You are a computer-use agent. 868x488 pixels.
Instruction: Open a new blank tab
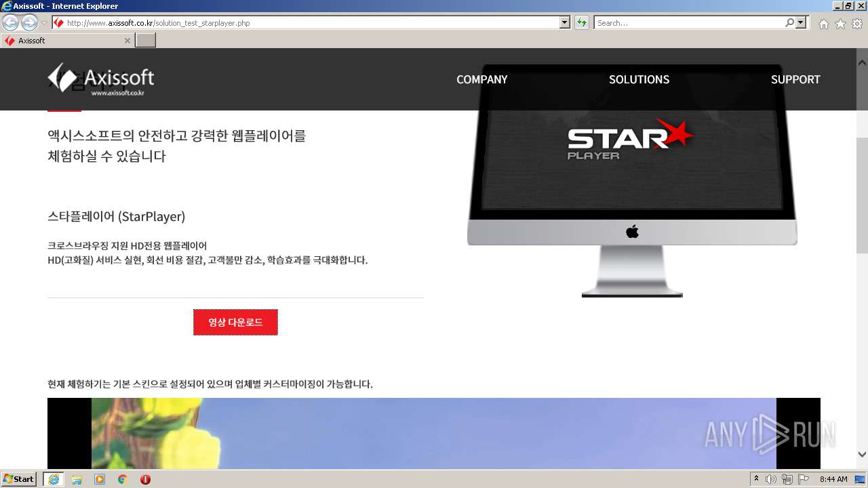point(146,41)
